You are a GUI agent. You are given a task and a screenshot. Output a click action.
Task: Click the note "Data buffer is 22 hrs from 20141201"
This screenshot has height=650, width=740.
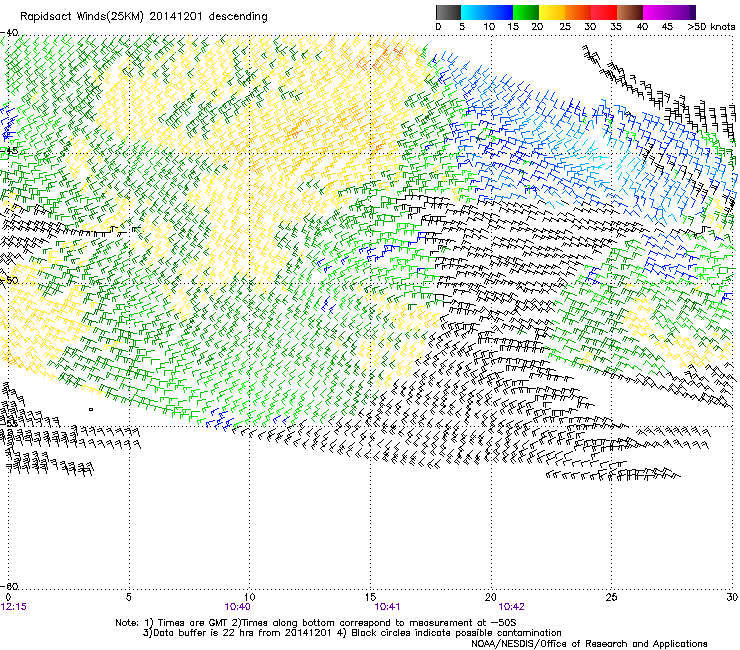tap(242, 633)
